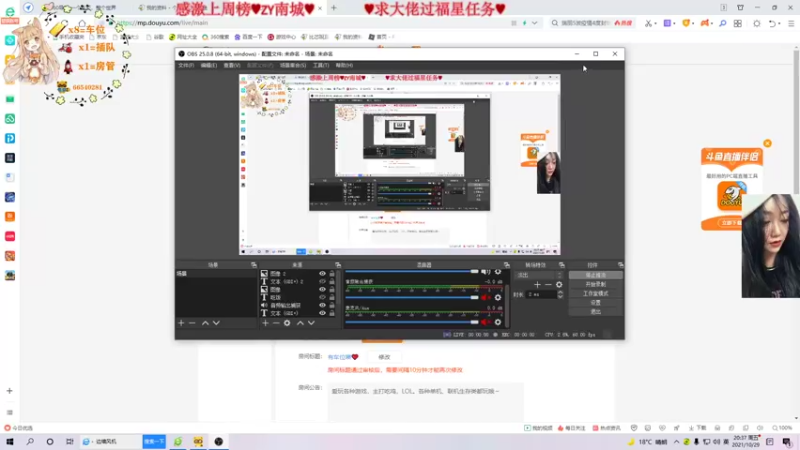Open the 工具(T) menu in OBS
800x450 pixels.
[x=321, y=65]
